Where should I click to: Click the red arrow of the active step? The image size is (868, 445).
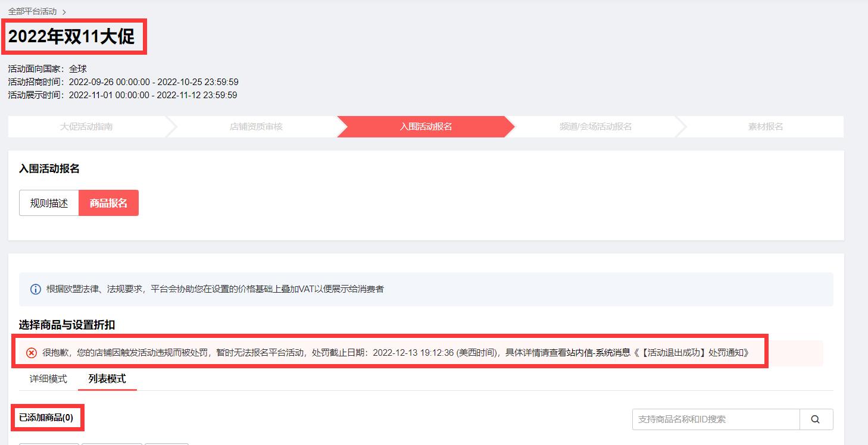pyautogui.click(x=504, y=126)
